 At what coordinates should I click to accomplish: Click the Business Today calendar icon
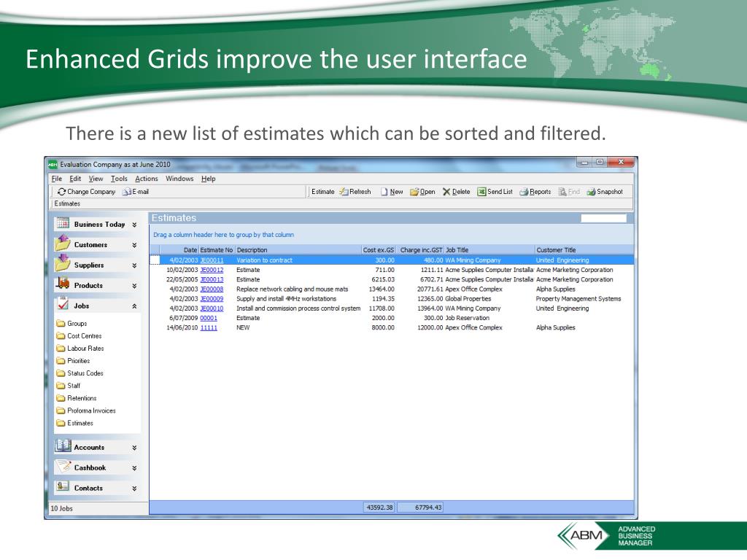[63, 223]
